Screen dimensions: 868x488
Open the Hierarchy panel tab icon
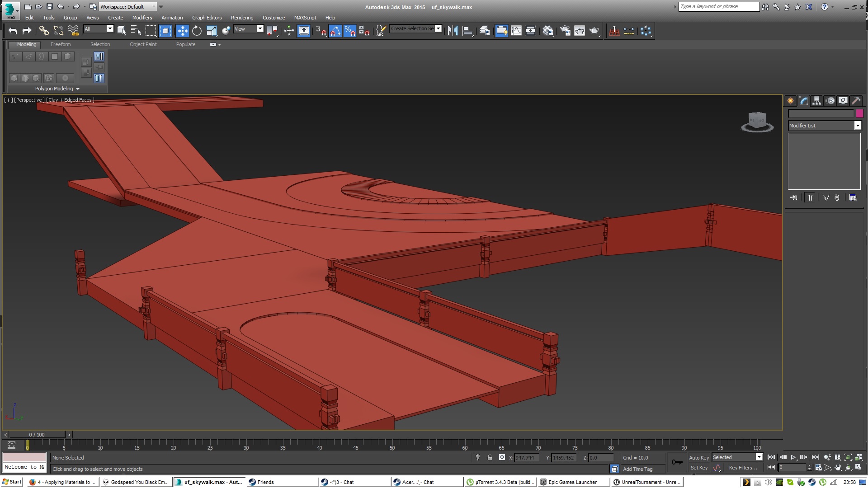(816, 101)
